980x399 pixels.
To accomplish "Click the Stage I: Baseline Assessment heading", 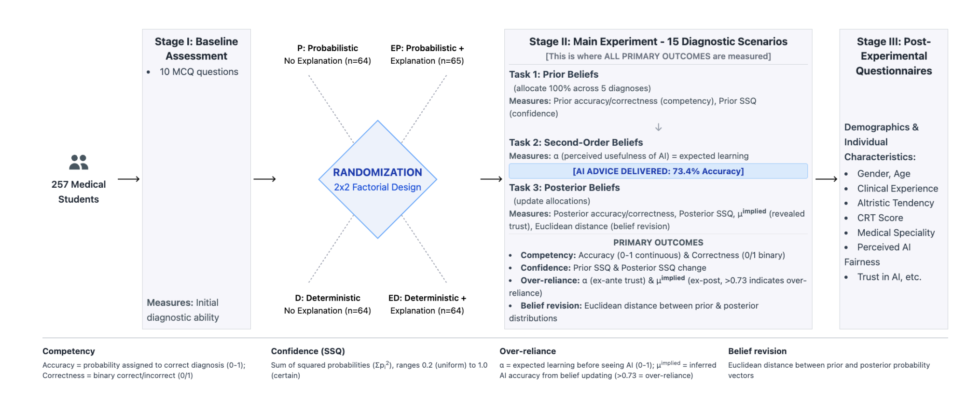I will [196, 49].
